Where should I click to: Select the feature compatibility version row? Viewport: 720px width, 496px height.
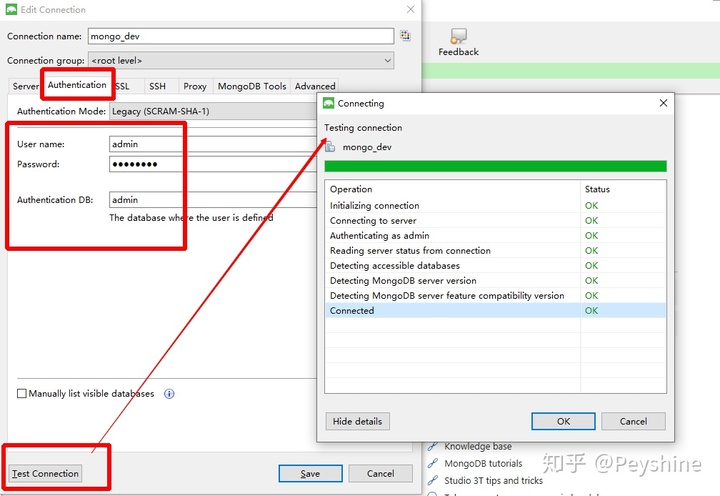tap(495, 295)
